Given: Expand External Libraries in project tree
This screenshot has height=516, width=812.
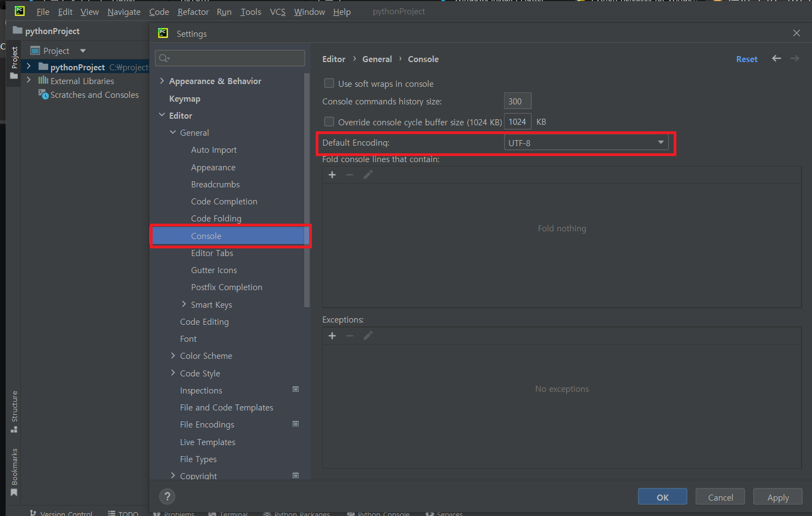Looking at the screenshot, I should coord(29,80).
